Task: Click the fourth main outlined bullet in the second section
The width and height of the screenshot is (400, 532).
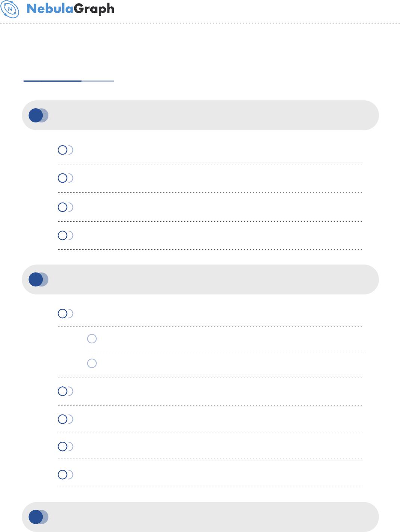Action: [63, 446]
